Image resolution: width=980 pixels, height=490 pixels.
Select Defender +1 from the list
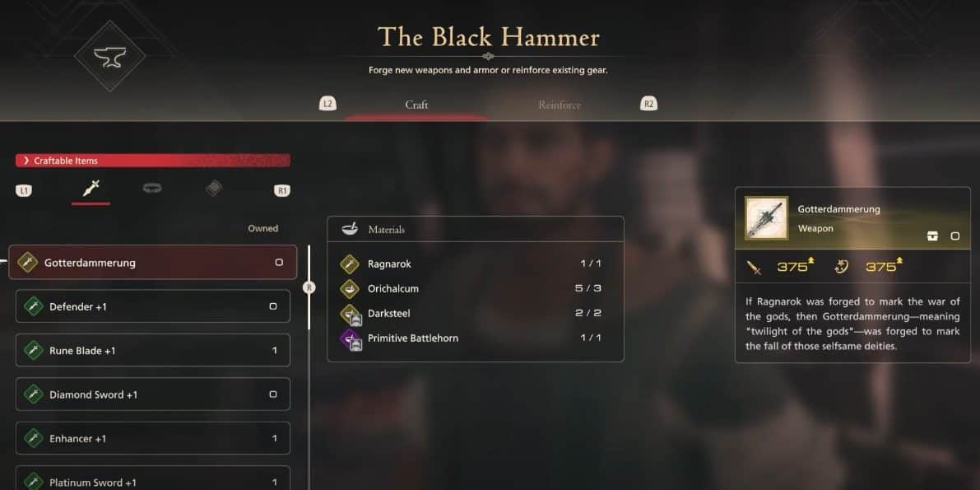point(152,306)
